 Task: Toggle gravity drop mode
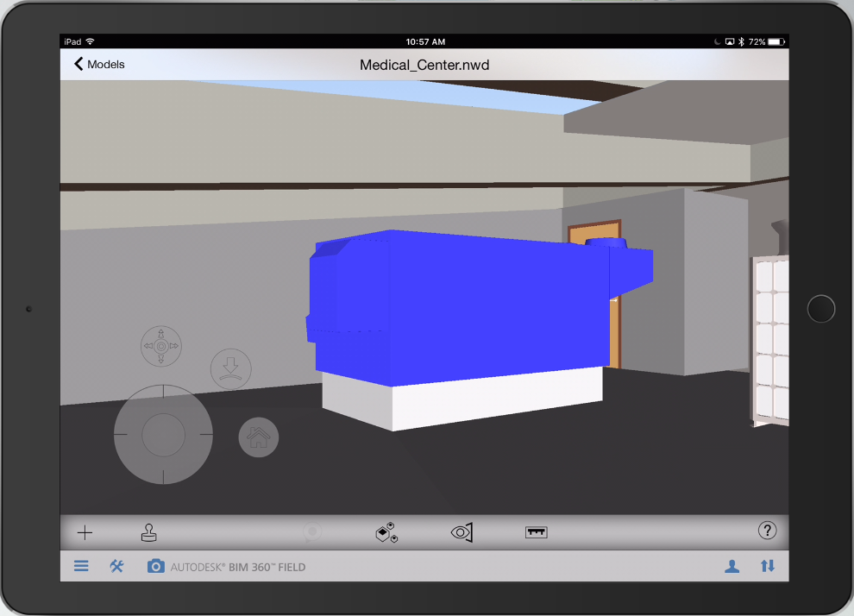230,368
